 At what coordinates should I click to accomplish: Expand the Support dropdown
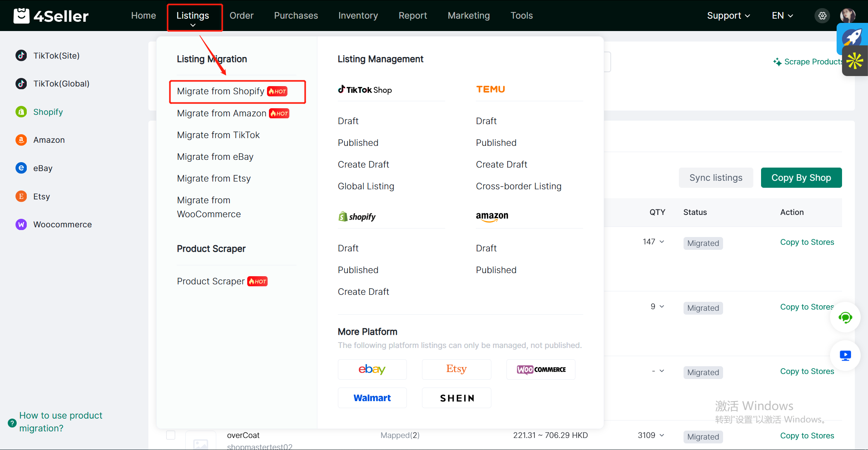point(728,16)
